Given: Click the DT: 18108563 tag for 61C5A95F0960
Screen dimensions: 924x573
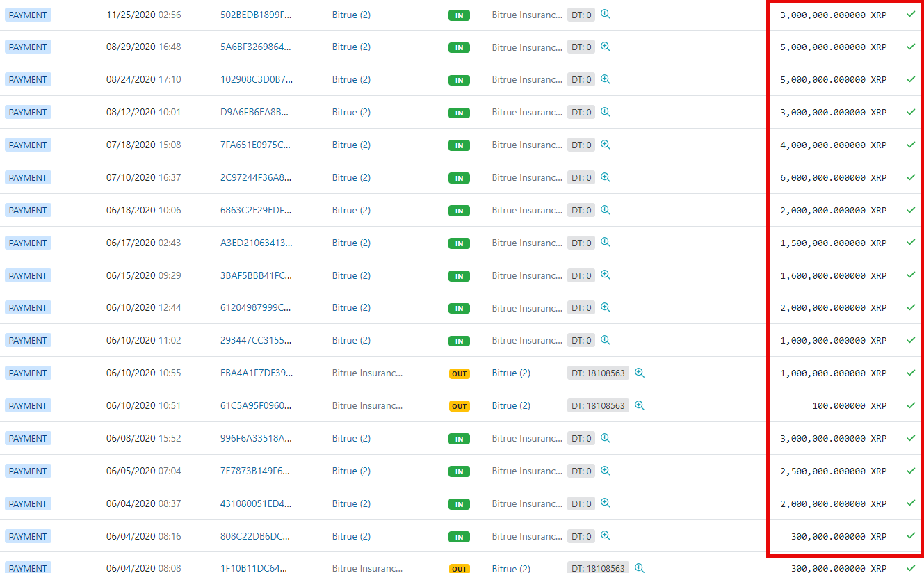Looking at the screenshot, I should (x=598, y=406).
